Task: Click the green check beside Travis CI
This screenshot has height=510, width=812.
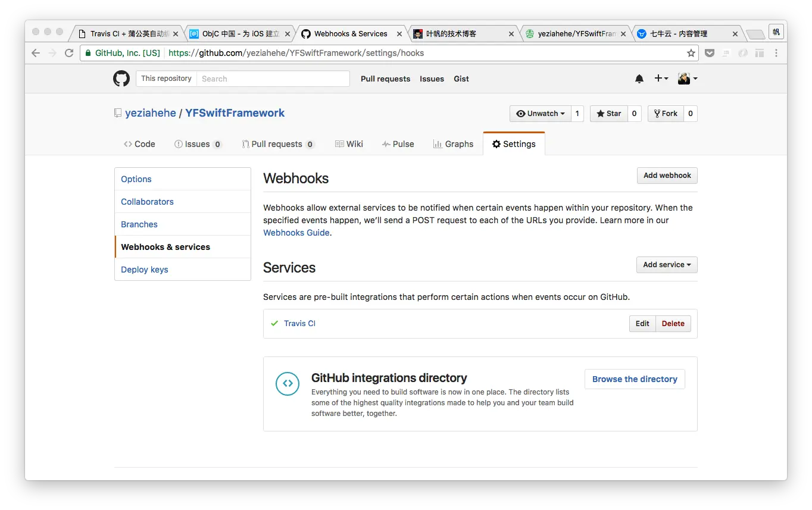Action: coord(274,323)
